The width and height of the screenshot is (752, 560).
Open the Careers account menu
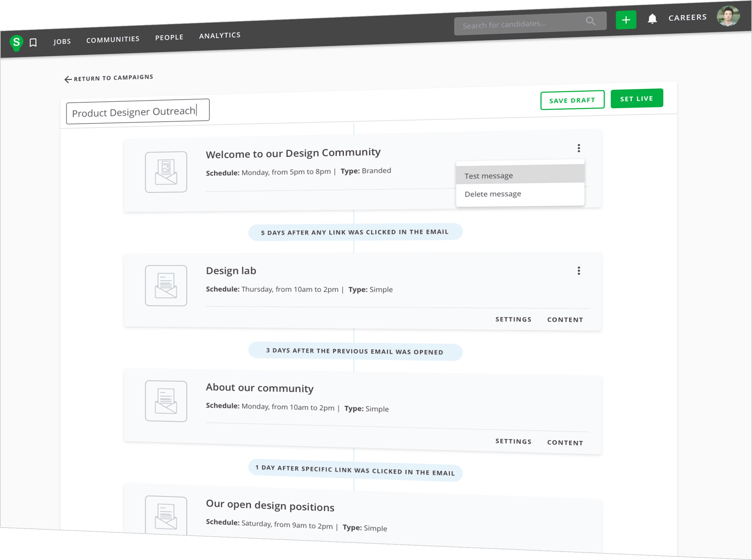point(687,17)
